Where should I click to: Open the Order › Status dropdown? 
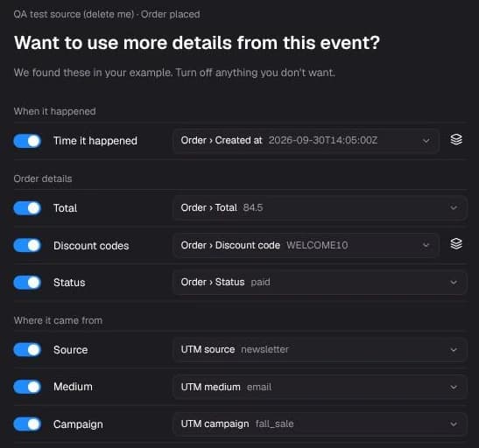click(320, 283)
